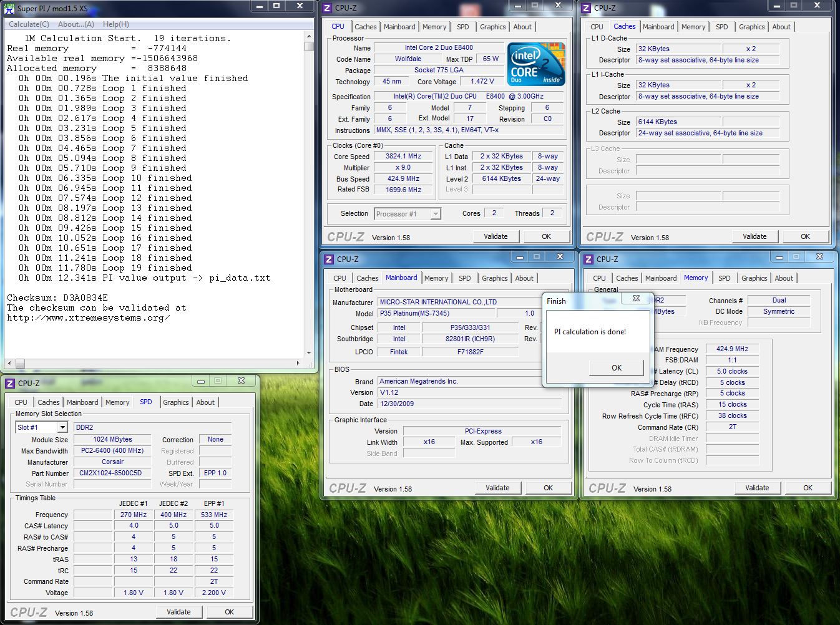Click the Super PI vertical scrollbar up arrow
The image size is (840, 625).
[x=309, y=37]
